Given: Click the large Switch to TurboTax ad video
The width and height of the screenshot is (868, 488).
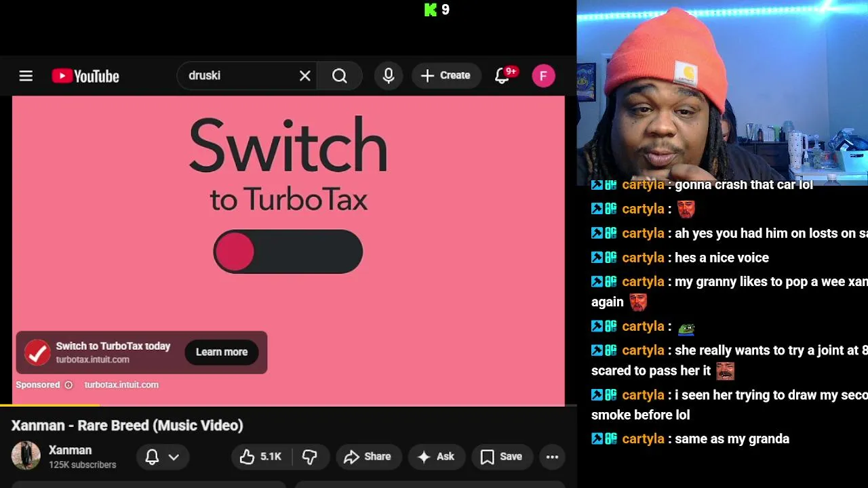Looking at the screenshot, I should (288, 251).
